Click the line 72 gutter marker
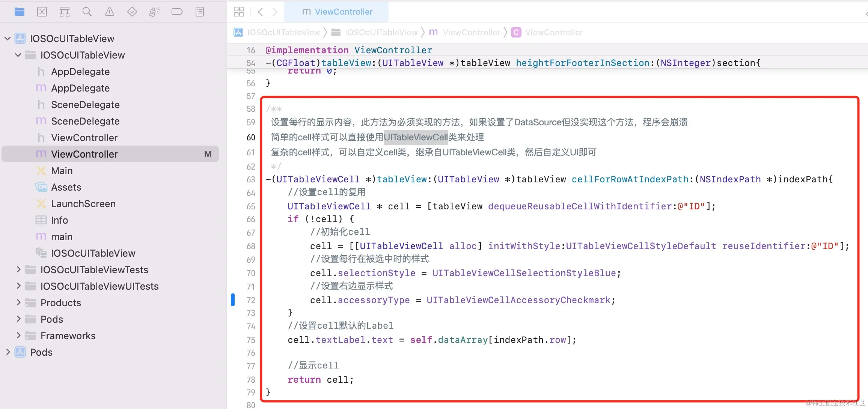Image resolution: width=868 pixels, height=409 pixels. (x=233, y=300)
